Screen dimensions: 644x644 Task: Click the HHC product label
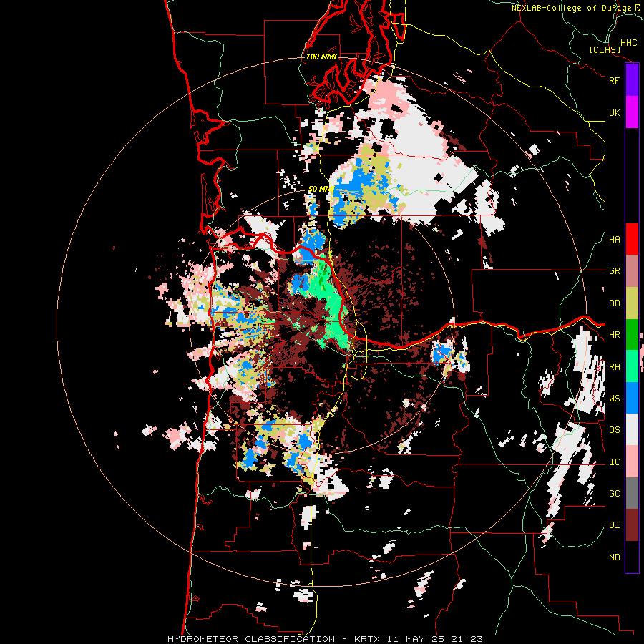click(x=628, y=43)
